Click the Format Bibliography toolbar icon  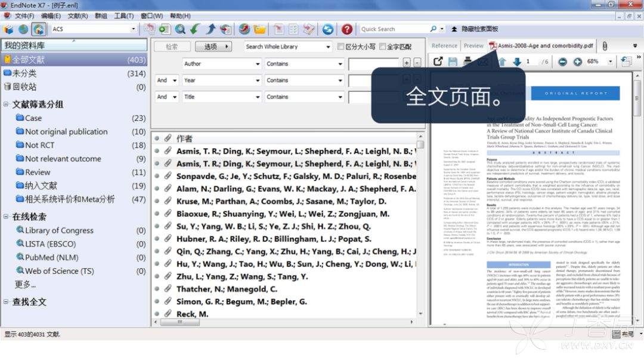(x=293, y=29)
